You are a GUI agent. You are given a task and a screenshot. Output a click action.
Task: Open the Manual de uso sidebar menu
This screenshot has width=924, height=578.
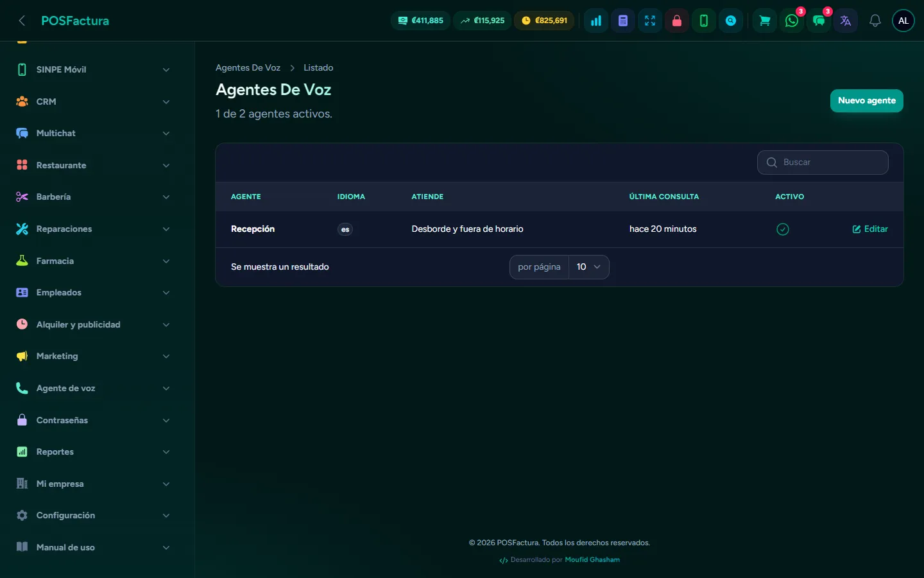click(x=93, y=547)
